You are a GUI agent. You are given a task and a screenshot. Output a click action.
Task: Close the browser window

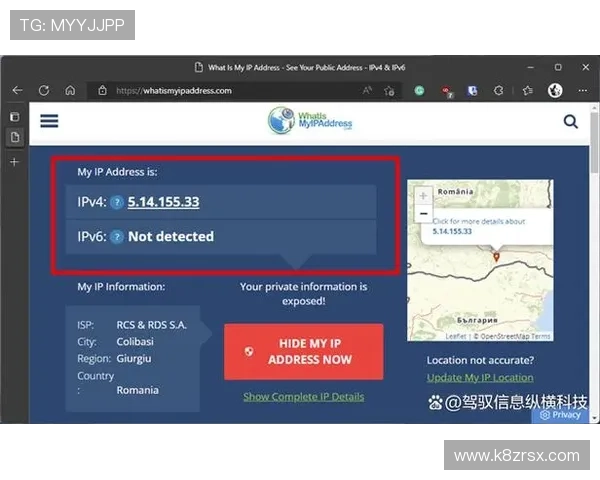(585, 67)
